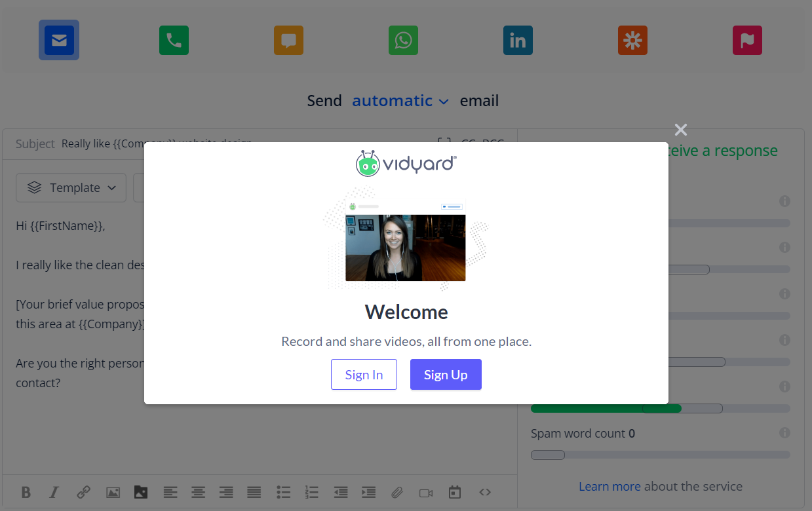The width and height of the screenshot is (812, 511).
Task: Insert bulleted list
Action: [283, 492]
